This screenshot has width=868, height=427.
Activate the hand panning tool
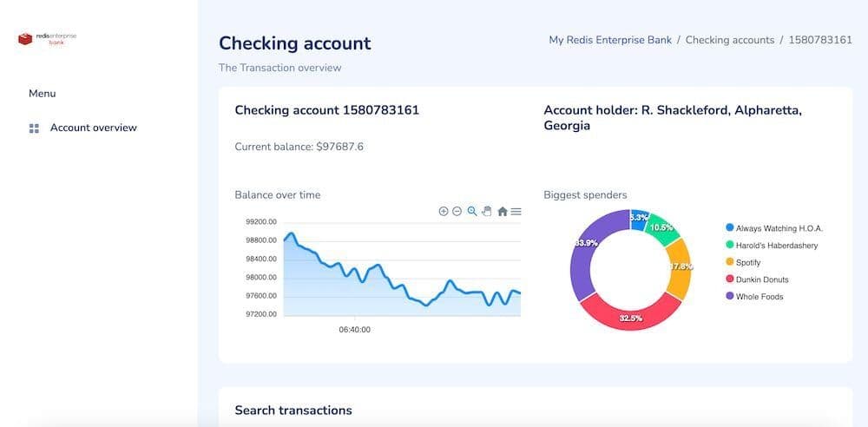[487, 211]
